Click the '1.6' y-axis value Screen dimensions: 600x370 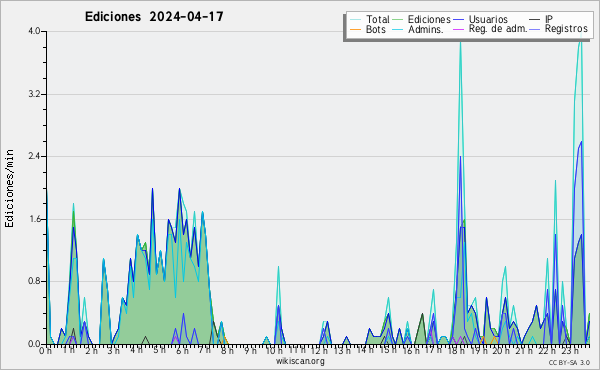[x=34, y=219]
